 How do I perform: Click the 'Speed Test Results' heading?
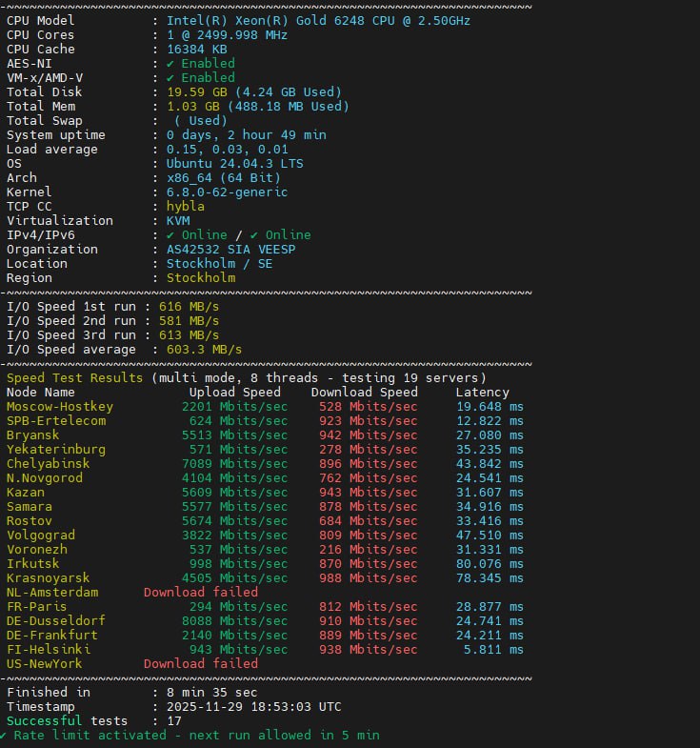coord(75,378)
